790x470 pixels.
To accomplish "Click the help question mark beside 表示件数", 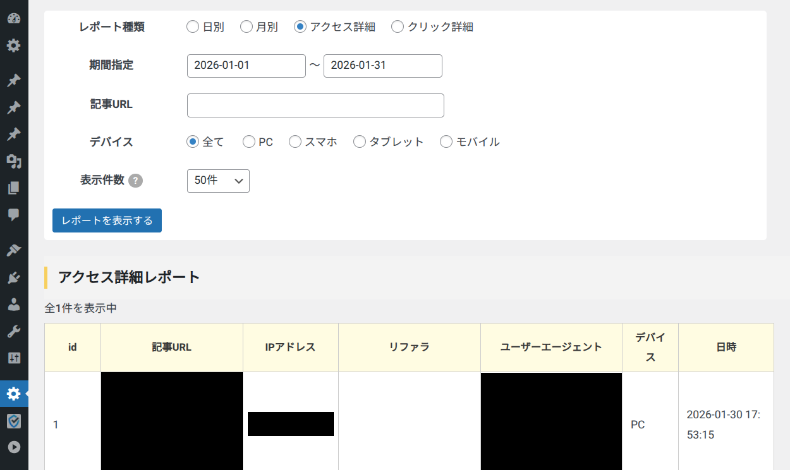I will (136, 180).
